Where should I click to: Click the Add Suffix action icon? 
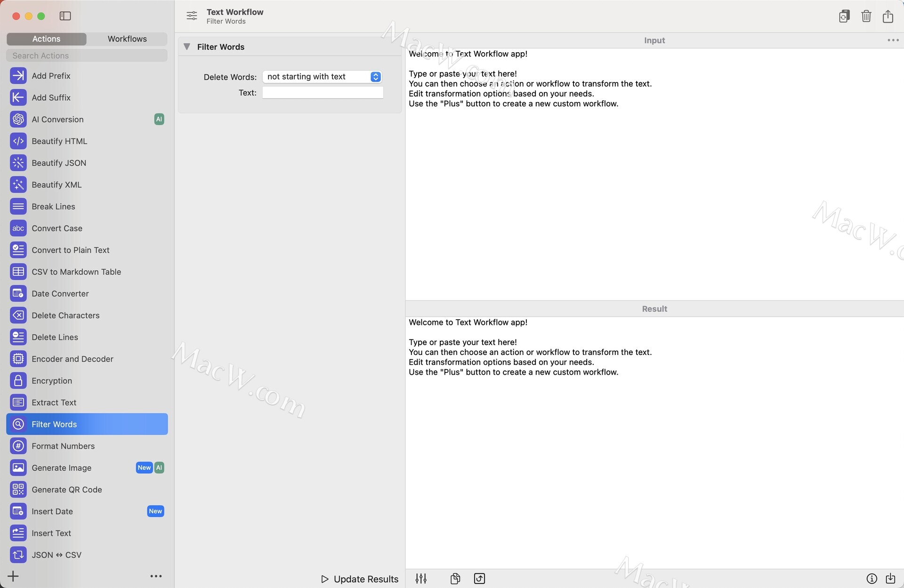[18, 97]
